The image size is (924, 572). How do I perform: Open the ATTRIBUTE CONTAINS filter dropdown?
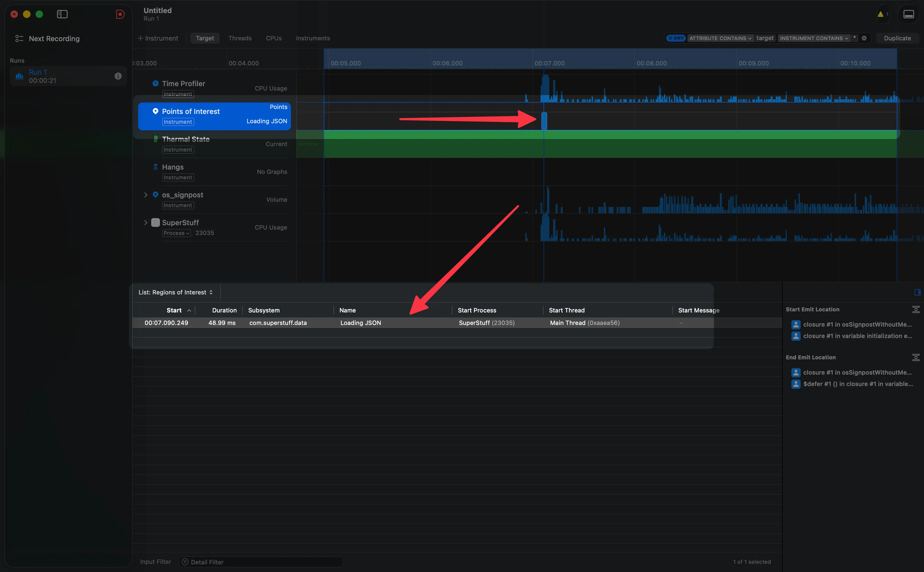pyautogui.click(x=720, y=38)
